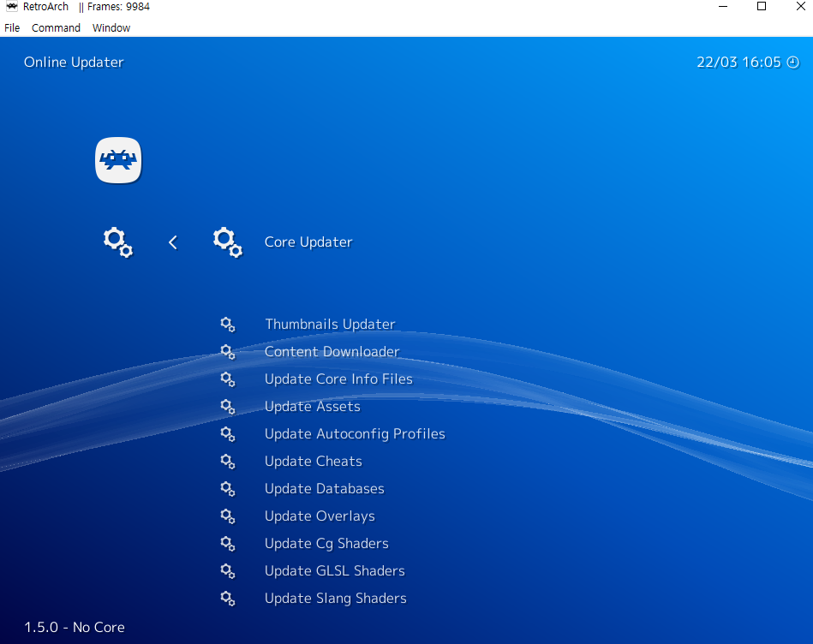Click the Online Updater heading text

74,63
